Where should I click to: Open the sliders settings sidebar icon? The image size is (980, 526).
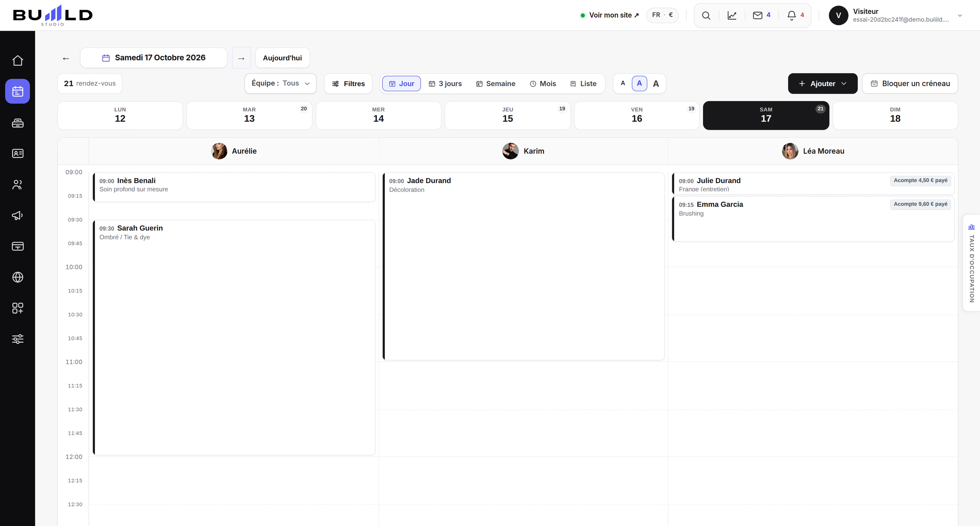click(17, 339)
